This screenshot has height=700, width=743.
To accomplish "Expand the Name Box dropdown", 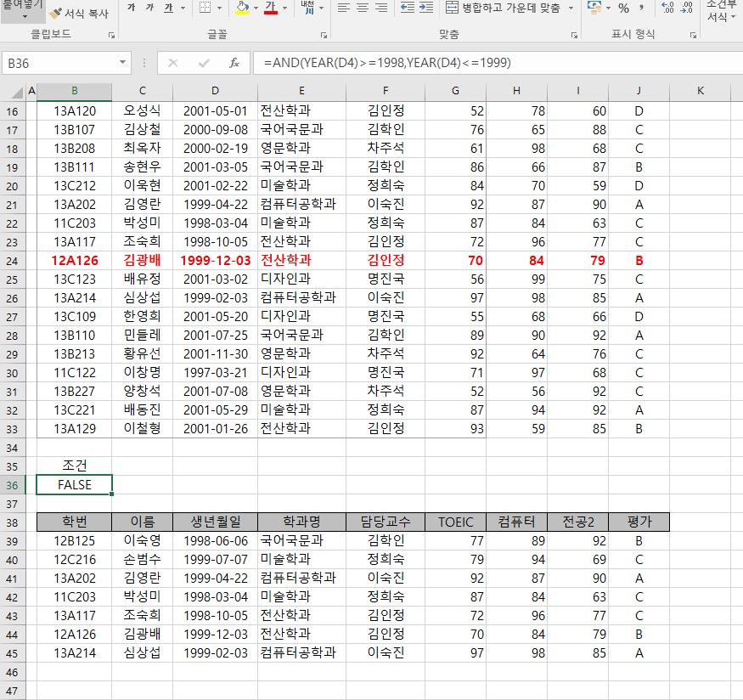I will pyautogui.click(x=123, y=63).
